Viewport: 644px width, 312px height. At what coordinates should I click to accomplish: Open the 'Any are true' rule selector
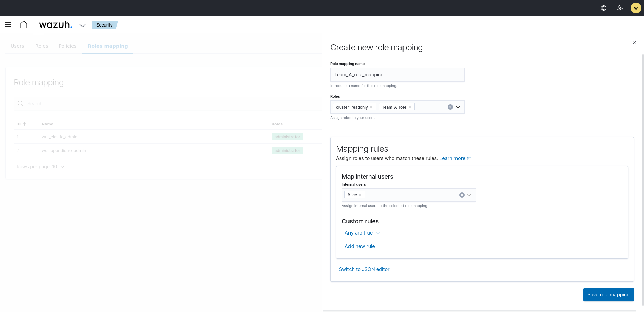[362, 233]
